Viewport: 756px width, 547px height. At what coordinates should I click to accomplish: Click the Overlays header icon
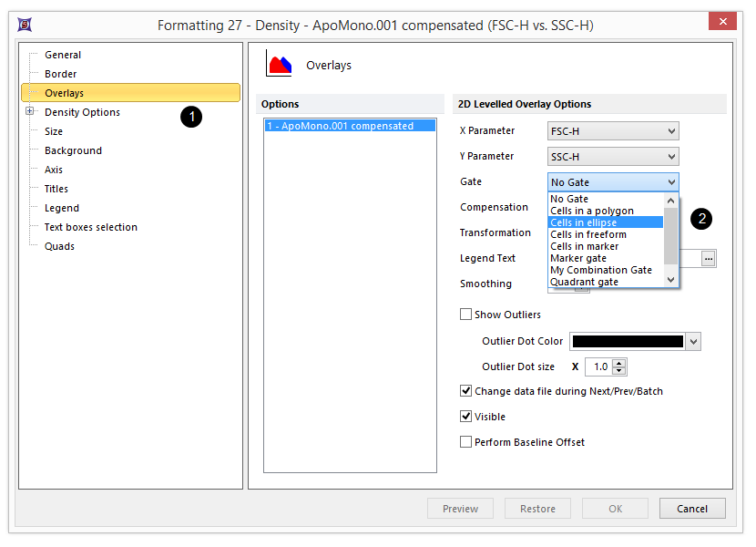279,64
